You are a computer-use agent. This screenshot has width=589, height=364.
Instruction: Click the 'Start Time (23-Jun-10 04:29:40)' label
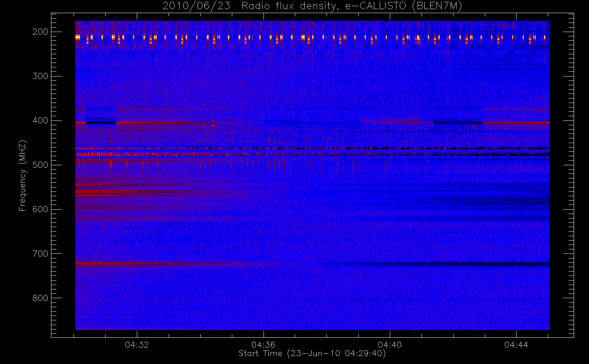point(312,353)
